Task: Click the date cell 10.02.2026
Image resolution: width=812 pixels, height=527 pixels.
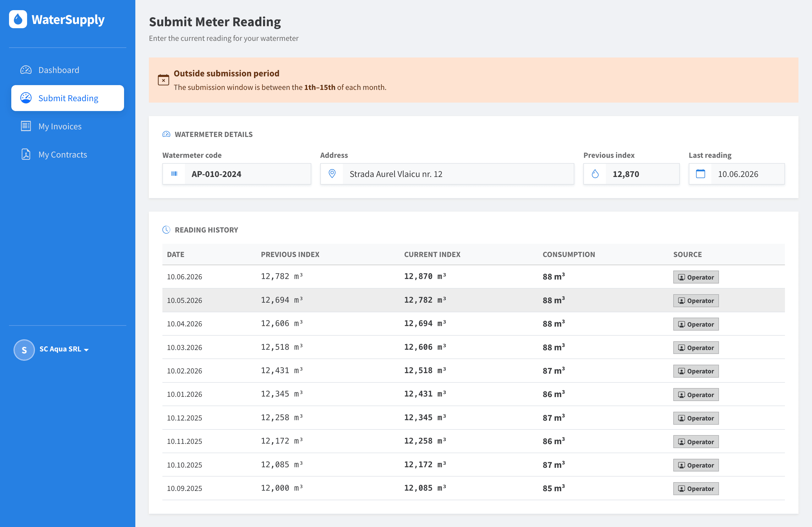Action: pos(184,371)
